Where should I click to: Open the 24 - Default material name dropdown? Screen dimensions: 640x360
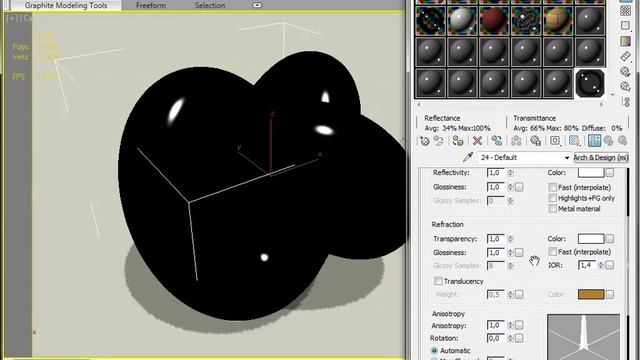pos(567,158)
